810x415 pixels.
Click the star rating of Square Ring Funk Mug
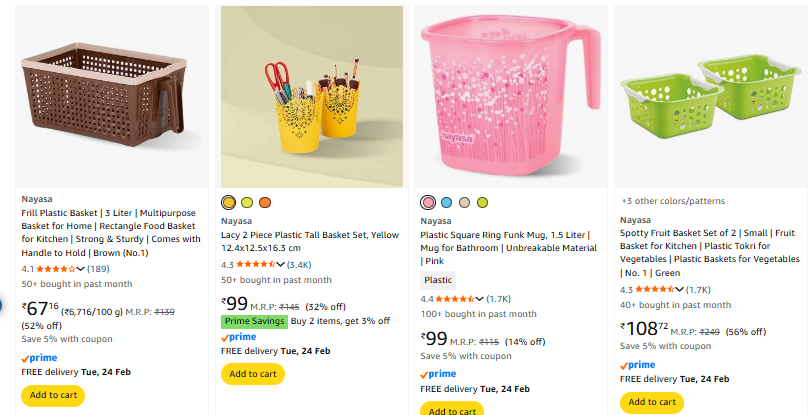(453, 299)
